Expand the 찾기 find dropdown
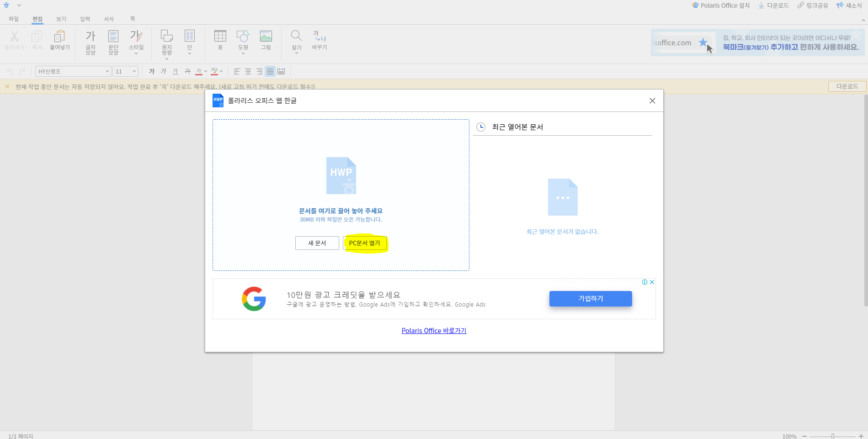Image resolution: width=868 pixels, height=439 pixels. [297, 53]
